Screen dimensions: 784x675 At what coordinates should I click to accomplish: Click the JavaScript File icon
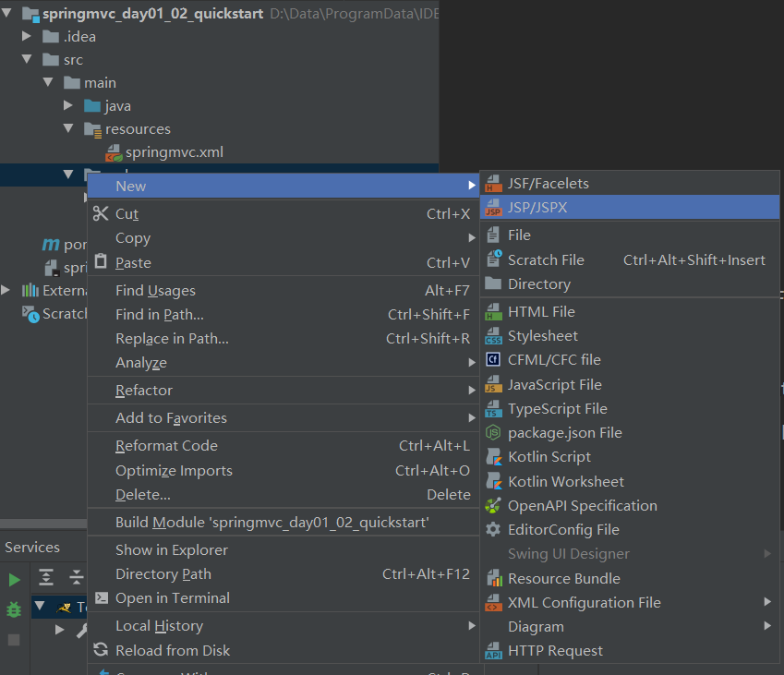tap(493, 384)
